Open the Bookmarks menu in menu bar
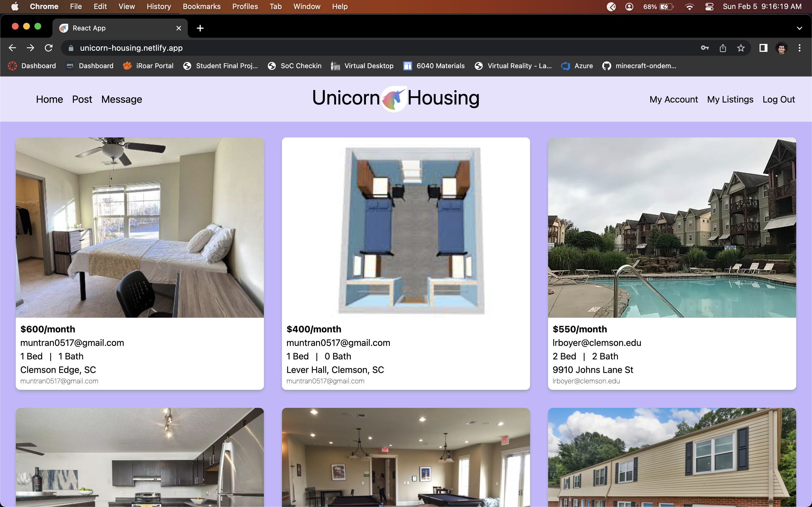Screen dimensions: 812x507 (201, 7)
